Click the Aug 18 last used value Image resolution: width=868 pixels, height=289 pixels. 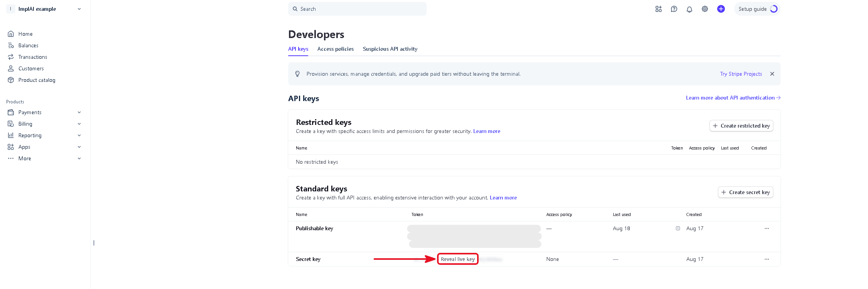point(621,228)
